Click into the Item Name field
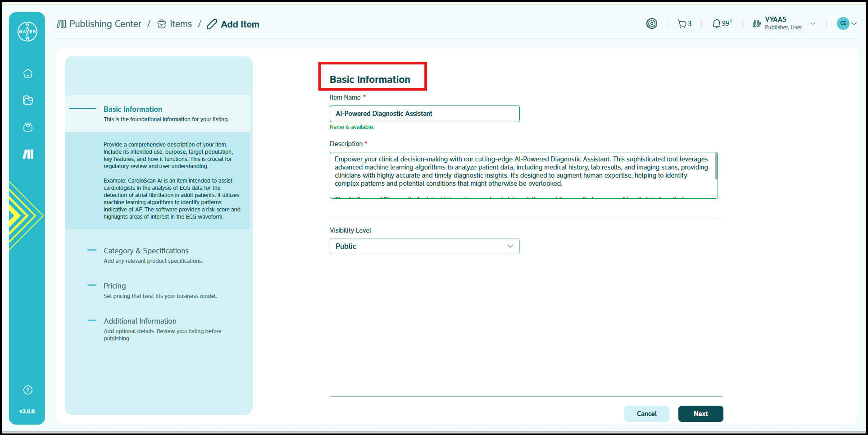Image resolution: width=868 pixels, height=435 pixels. click(424, 114)
